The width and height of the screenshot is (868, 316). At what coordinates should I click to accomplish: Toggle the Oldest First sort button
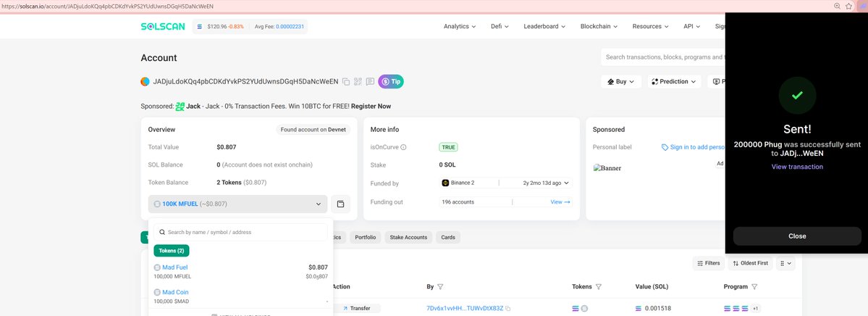pos(751,263)
